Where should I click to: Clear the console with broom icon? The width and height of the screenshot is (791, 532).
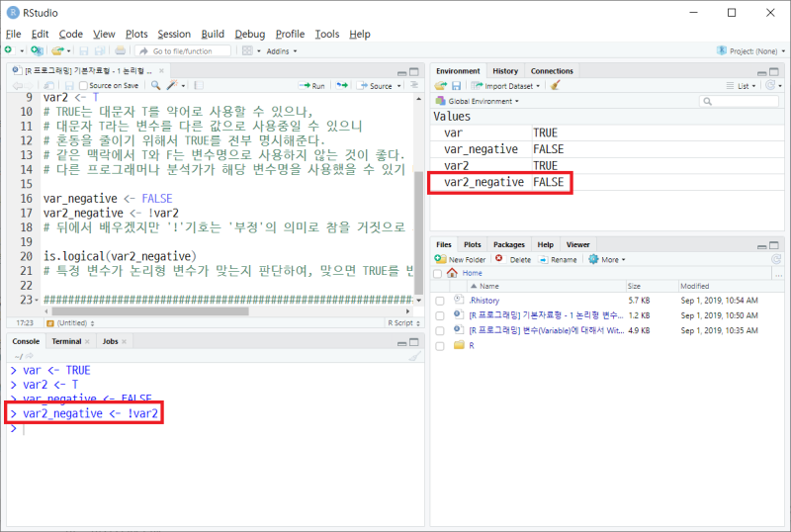[414, 356]
